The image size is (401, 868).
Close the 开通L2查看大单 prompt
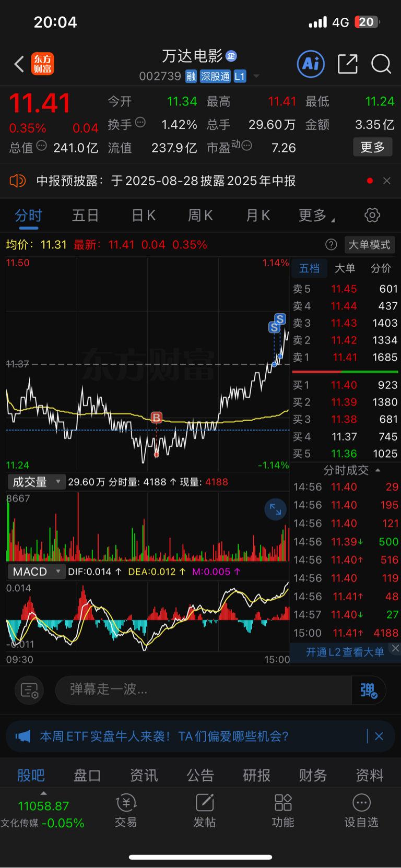[395, 648]
